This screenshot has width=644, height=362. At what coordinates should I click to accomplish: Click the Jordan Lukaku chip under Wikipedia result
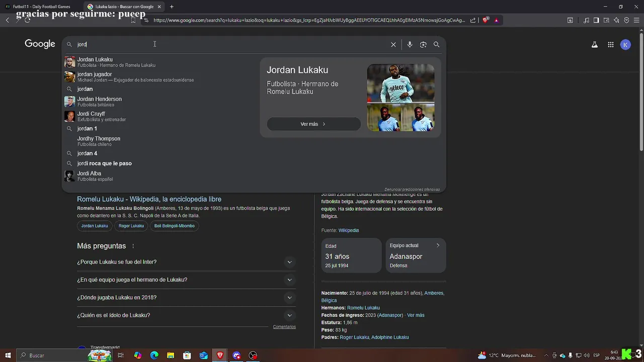pos(95,226)
